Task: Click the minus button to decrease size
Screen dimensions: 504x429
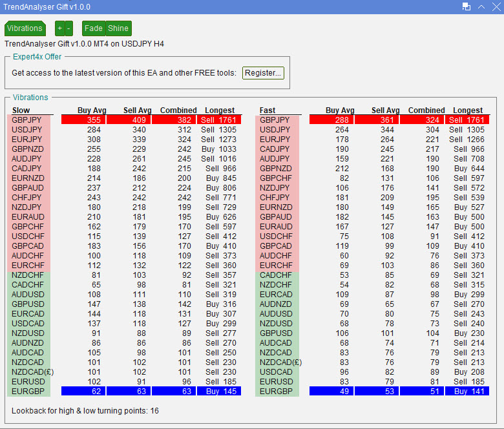Action: pos(68,28)
